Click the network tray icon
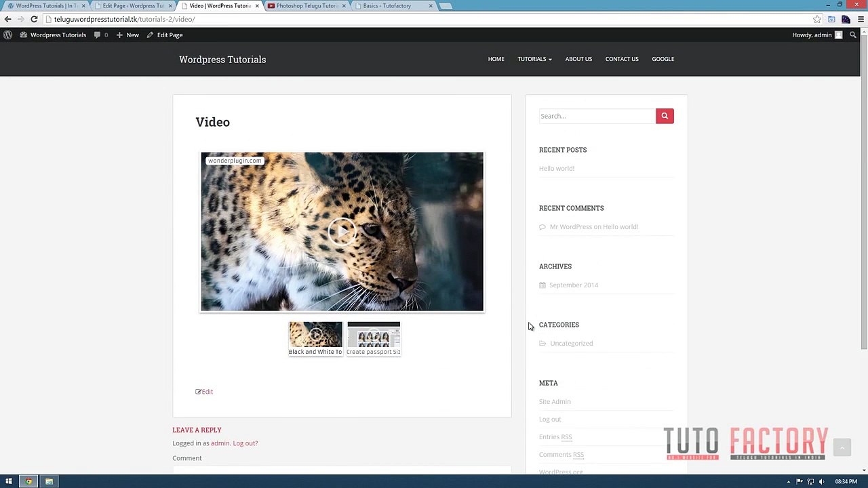 click(x=810, y=481)
